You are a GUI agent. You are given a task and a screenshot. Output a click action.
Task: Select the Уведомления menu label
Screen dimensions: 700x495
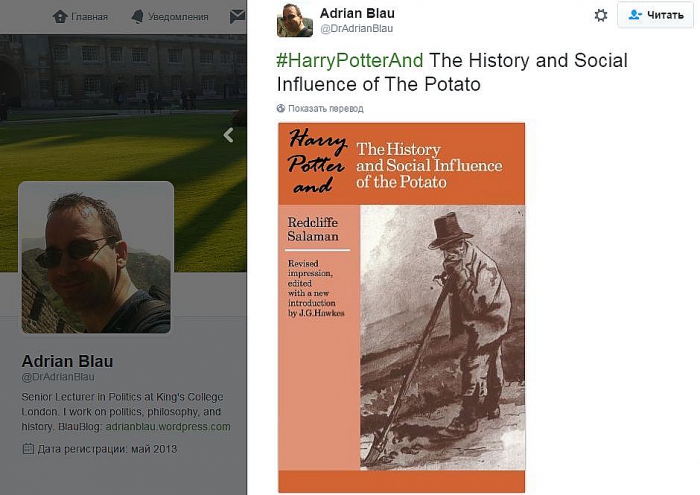pos(181,17)
